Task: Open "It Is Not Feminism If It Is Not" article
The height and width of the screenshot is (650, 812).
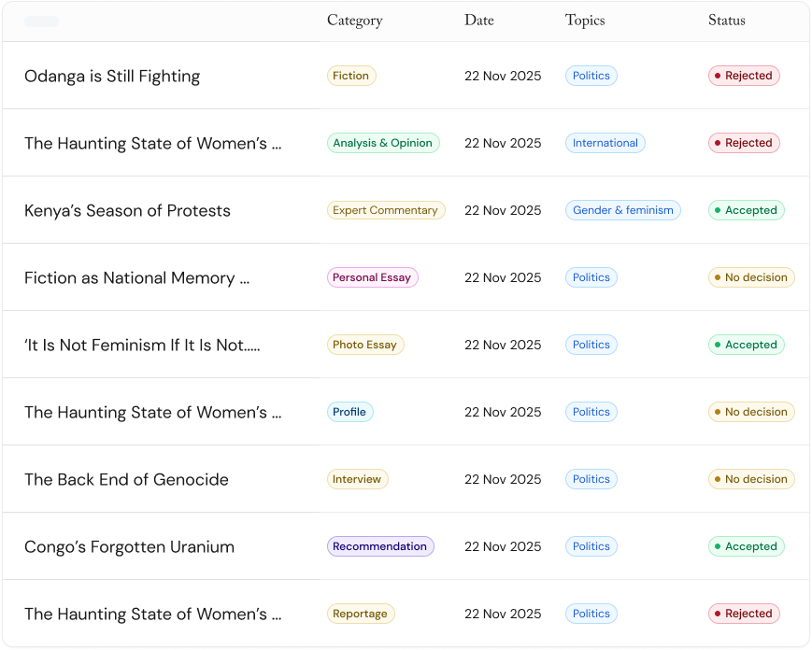Action: point(142,346)
